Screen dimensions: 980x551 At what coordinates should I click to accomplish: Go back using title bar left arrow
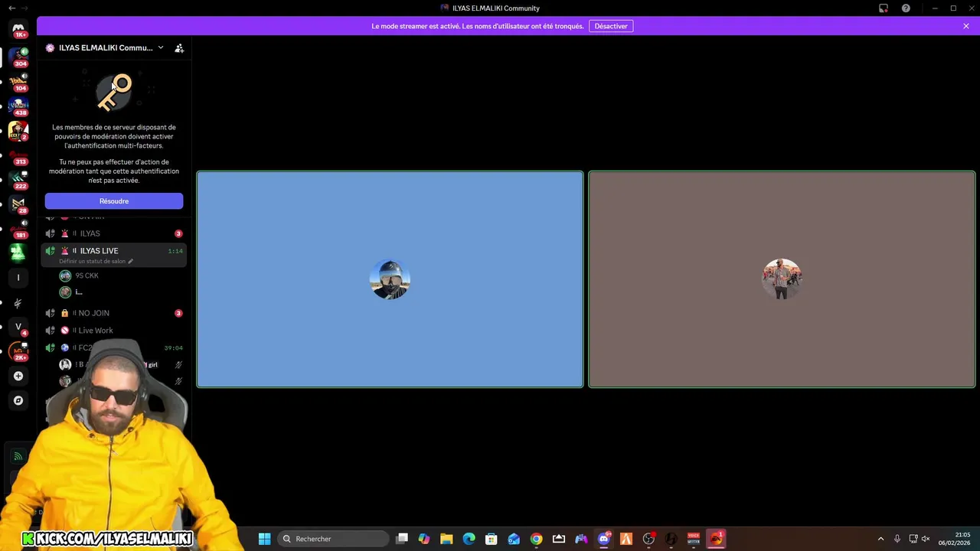(11, 8)
